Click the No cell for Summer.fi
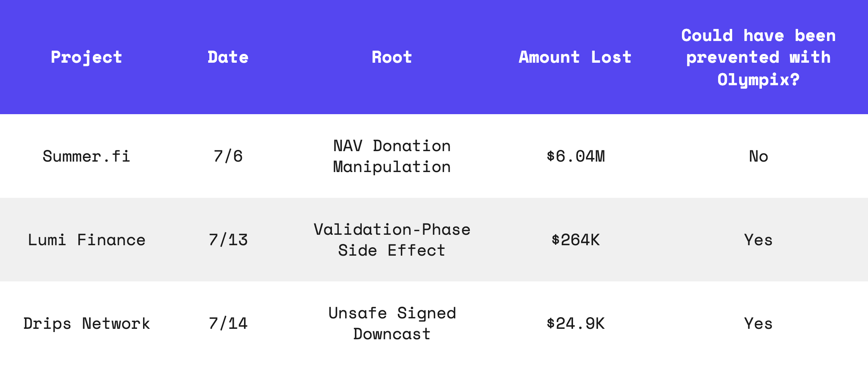The height and width of the screenshot is (365, 868). point(758,156)
